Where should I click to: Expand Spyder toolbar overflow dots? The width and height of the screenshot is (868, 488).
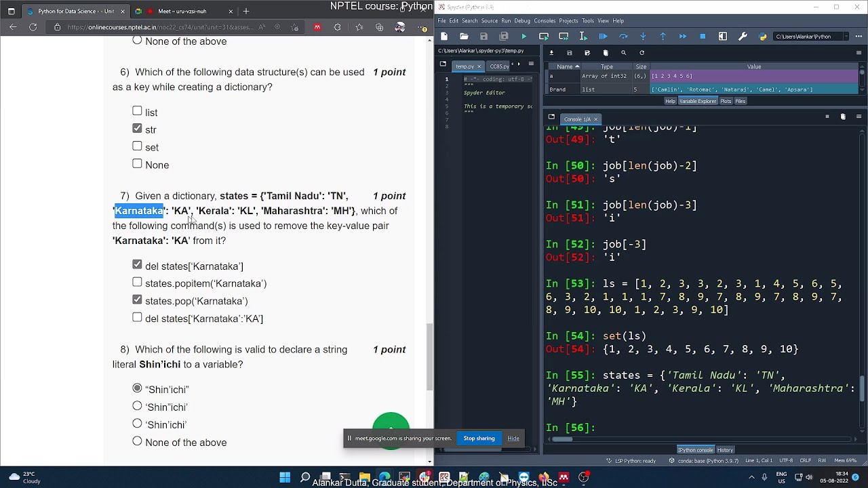[859, 37]
